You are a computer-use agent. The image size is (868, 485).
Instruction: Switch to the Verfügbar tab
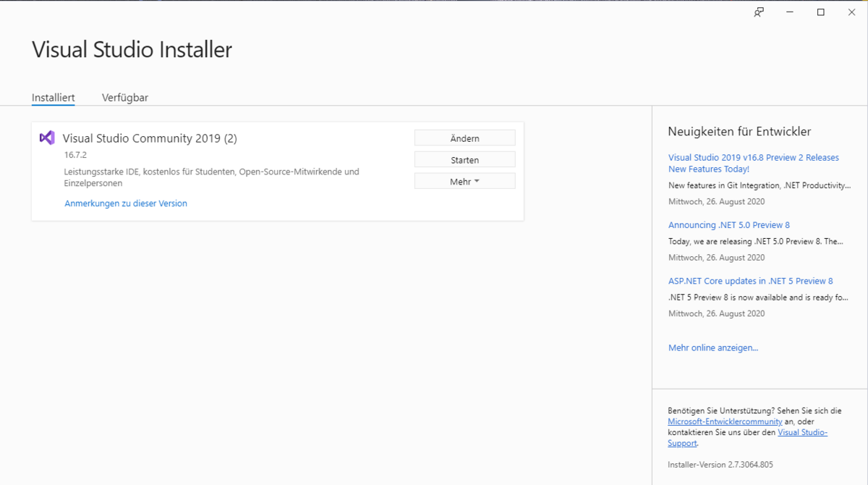tap(125, 98)
